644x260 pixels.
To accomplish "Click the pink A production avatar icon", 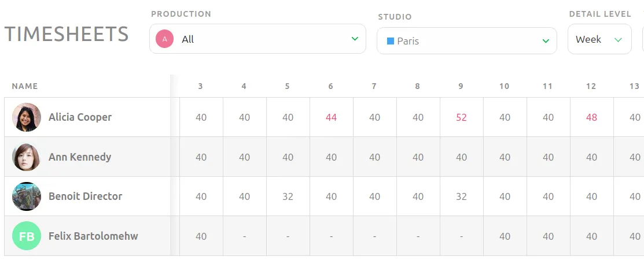I will pyautogui.click(x=165, y=39).
